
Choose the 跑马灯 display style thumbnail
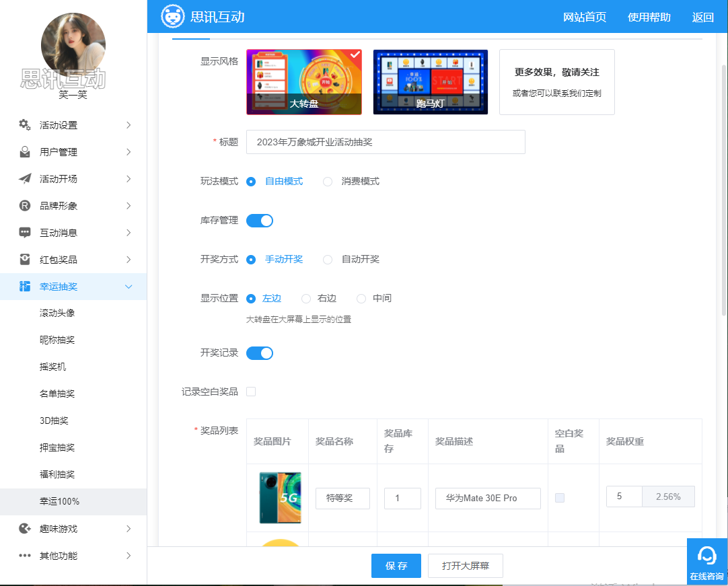pyautogui.click(x=430, y=81)
